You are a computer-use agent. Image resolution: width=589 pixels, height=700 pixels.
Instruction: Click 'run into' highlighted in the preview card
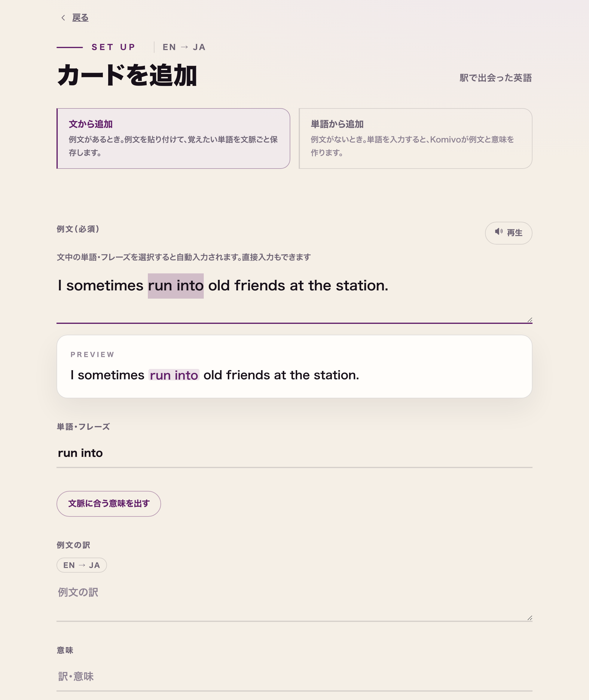174,375
